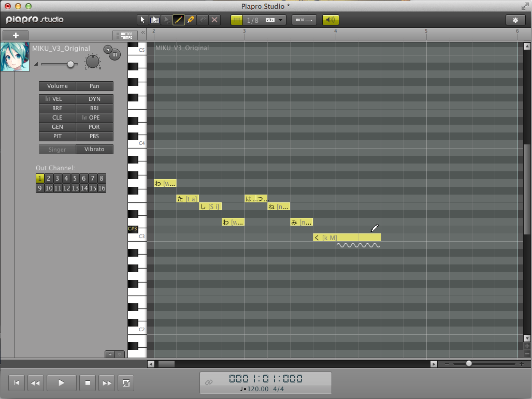Viewport: 532px width, 399px height.
Task: Mute the MIKU_V3_Original track
Action: [x=114, y=54]
